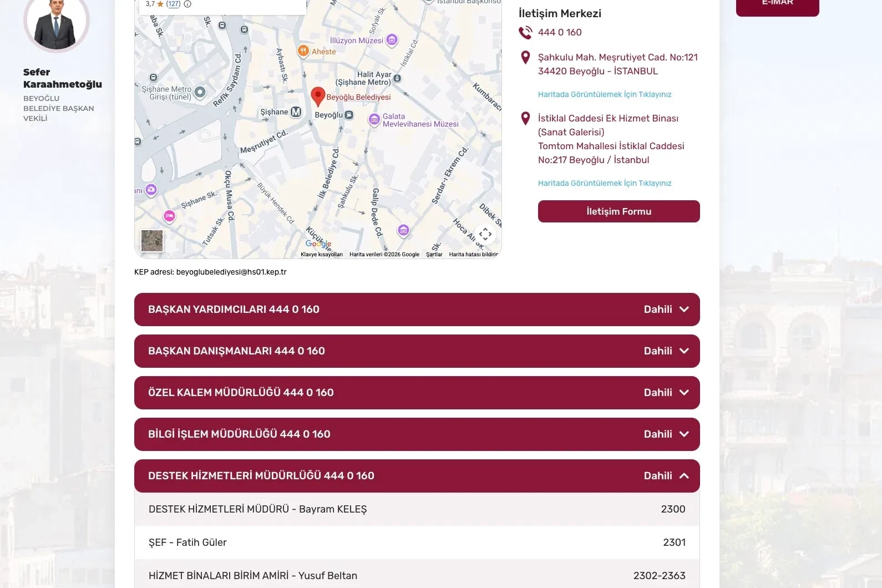882x588 pixels.
Task: Click the İllüzyon Müzesi museum marker
Action: [392, 39]
